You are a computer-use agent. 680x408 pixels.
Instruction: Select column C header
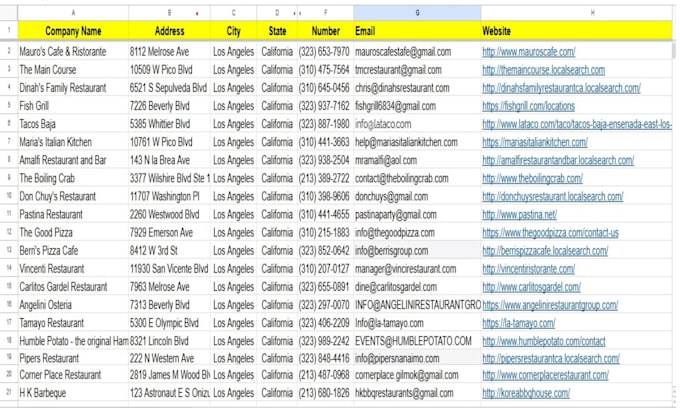point(233,13)
